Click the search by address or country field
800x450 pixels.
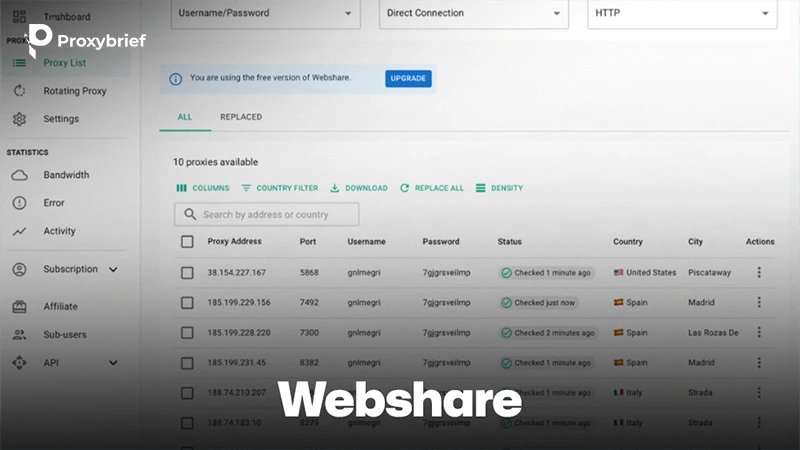click(x=266, y=214)
